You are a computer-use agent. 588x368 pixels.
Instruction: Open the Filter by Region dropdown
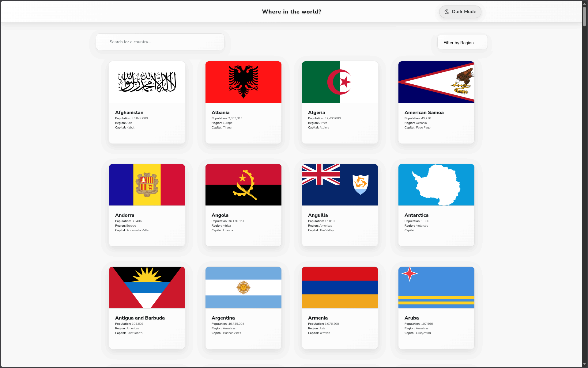click(462, 42)
